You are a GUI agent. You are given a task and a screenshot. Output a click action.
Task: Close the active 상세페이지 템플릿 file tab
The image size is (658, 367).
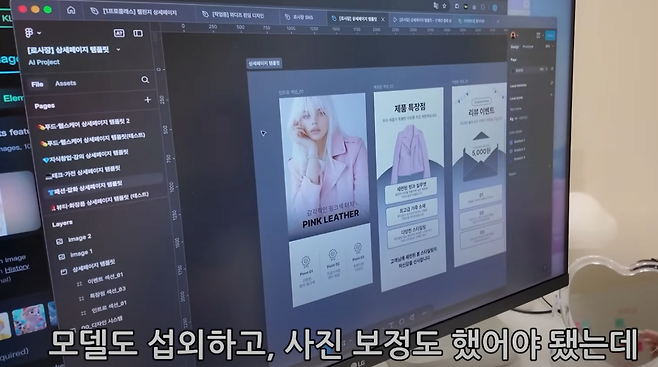(x=383, y=19)
